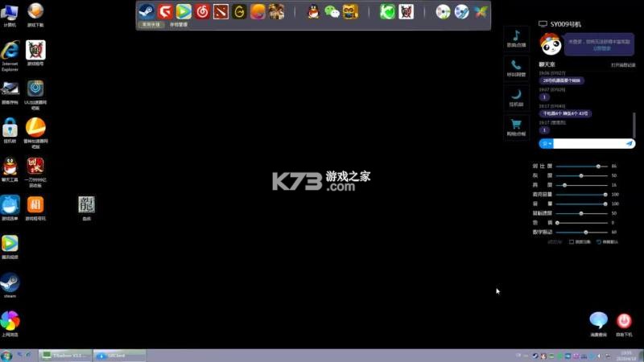Viewport: 644px width, 362px height.
Task: Open the blue disc with checkmark icon
Action: tap(461, 12)
